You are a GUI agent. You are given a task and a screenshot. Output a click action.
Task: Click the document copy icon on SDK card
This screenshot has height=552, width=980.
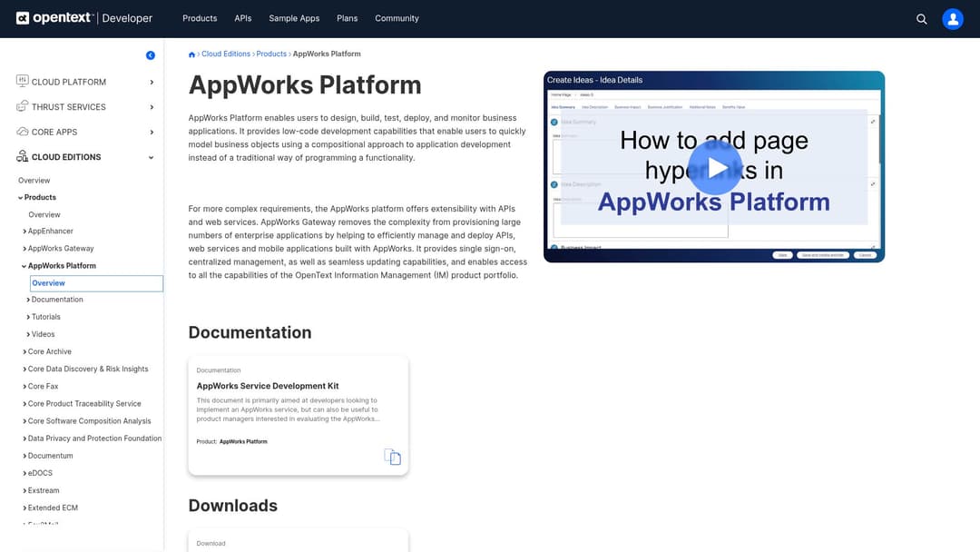(393, 457)
